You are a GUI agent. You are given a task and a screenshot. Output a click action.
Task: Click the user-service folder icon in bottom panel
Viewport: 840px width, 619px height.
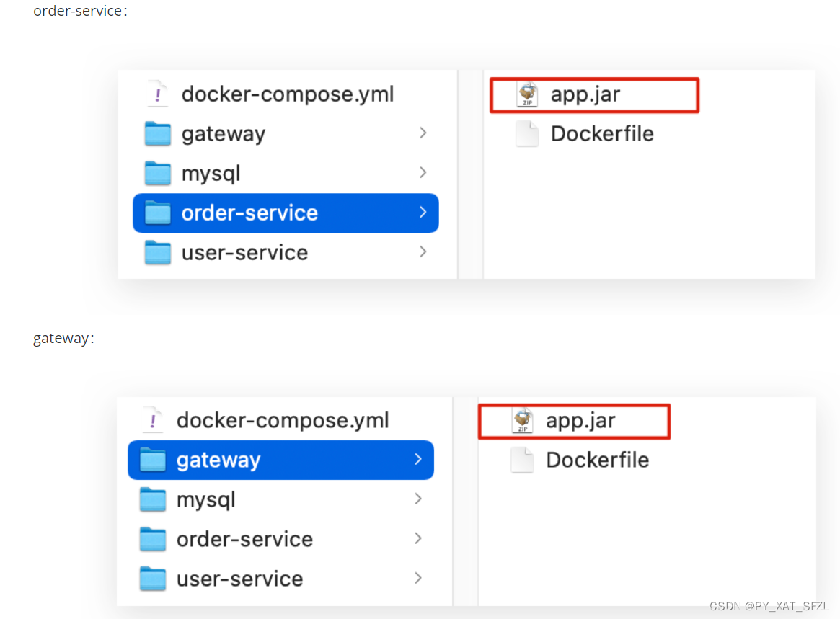(x=153, y=579)
